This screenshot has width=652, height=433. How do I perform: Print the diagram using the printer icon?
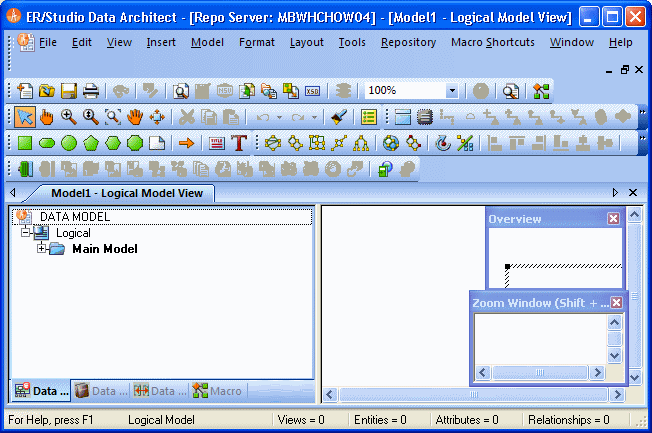[91, 91]
